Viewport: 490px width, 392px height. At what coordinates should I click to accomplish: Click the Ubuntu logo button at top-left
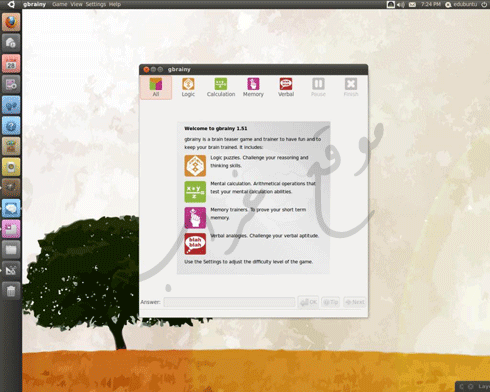[x=11, y=4]
